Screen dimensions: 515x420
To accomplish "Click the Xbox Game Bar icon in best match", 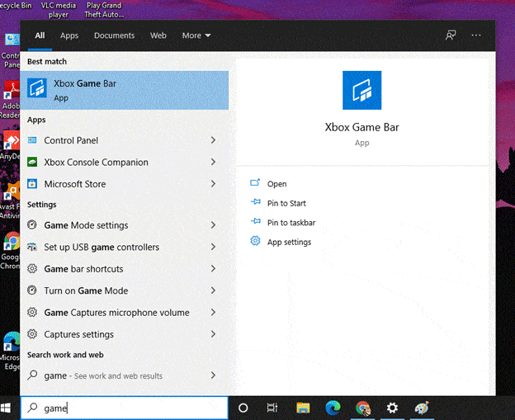I will [37, 88].
